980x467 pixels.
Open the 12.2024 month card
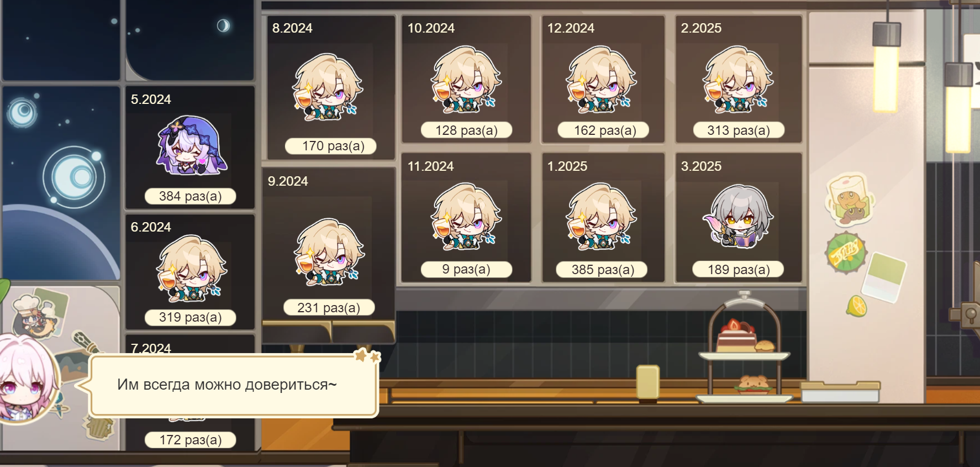603,79
